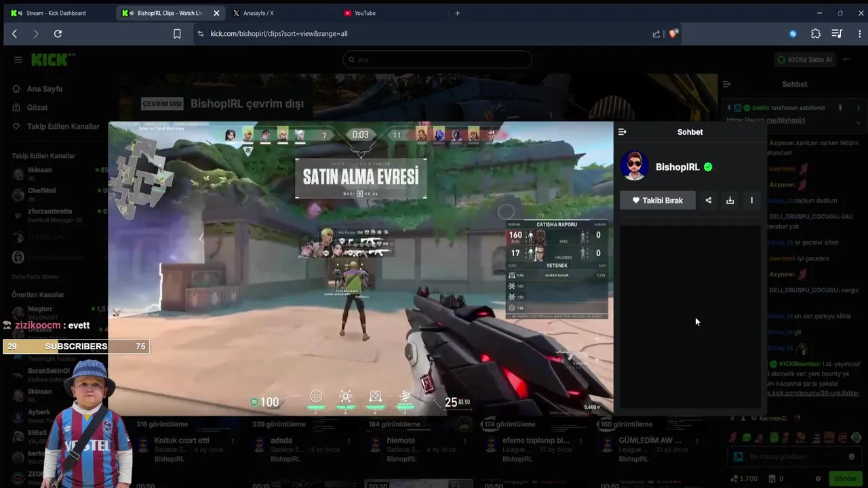
Task: Open the pinned worn.me/bishopirl link
Action: coord(766,120)
